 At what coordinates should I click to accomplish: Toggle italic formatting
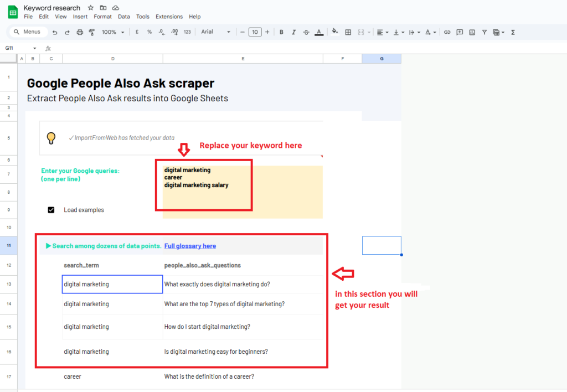tap(293, 32)
